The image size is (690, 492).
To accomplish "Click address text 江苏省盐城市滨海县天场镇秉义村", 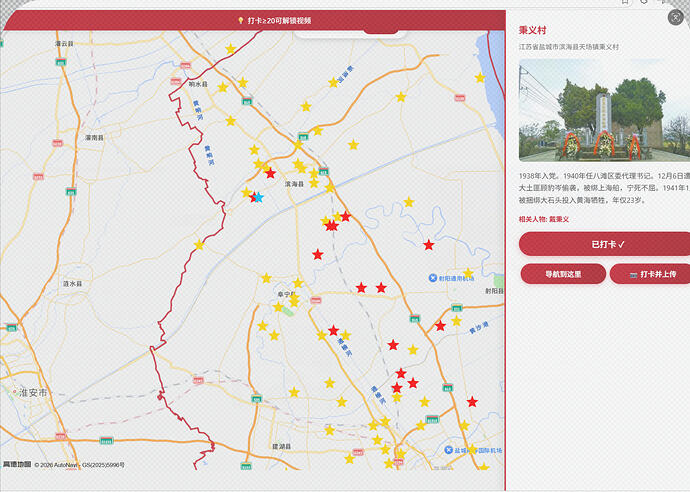I will click(x=569, y=47).
